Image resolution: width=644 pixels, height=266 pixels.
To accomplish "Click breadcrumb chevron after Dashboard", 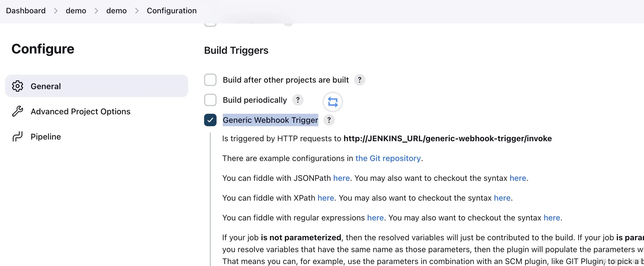I will click(x=56, y=11).
